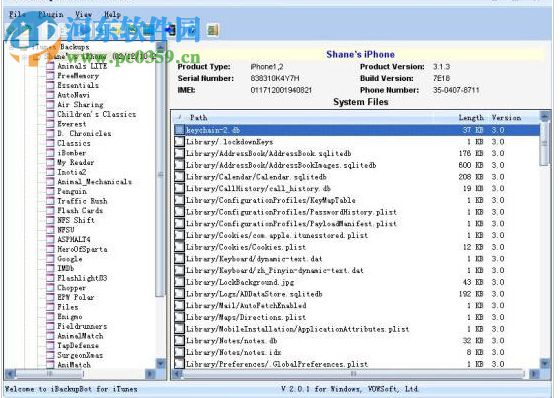Select ASPHALT4 in the tree
The height and width of the screenshot is (398, 560).
(74, 239)
